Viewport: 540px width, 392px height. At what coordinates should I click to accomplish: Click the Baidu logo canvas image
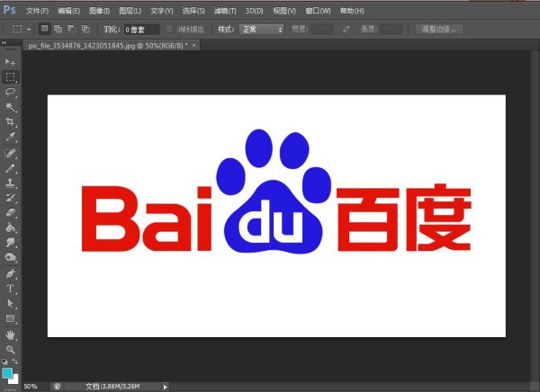click(x=276, y=216)
